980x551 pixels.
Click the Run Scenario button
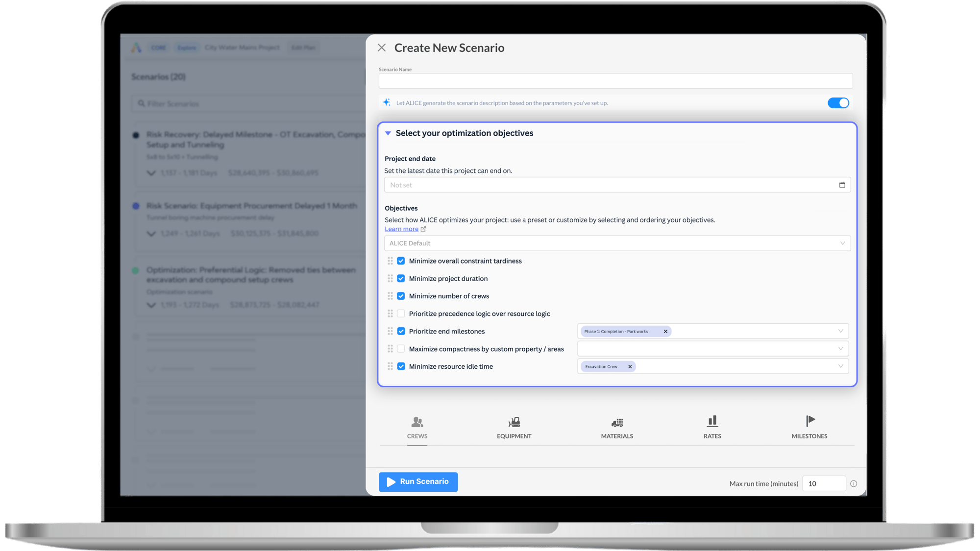417,481
